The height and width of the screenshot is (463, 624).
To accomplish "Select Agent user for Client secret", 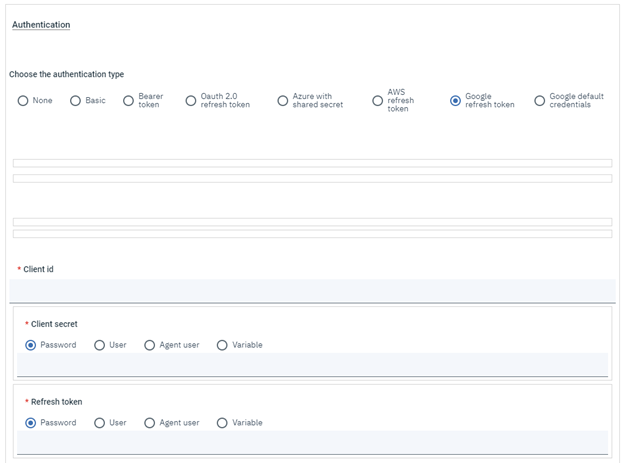I will 150,345.
